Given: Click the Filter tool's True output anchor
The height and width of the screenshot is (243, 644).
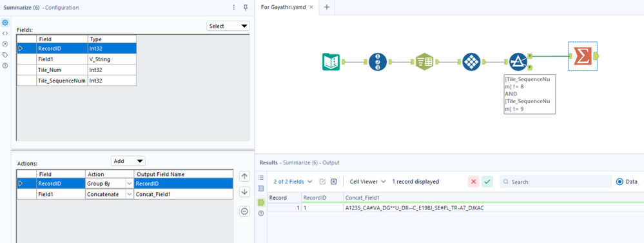Looking at the screenshot, I should [x=531, y=56].
